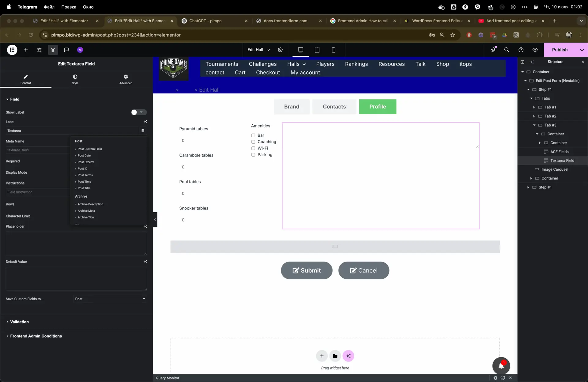The image size is (588, 382).
Task: Click AI sparkle icon next to Placeholder
Action: (145, 226)
